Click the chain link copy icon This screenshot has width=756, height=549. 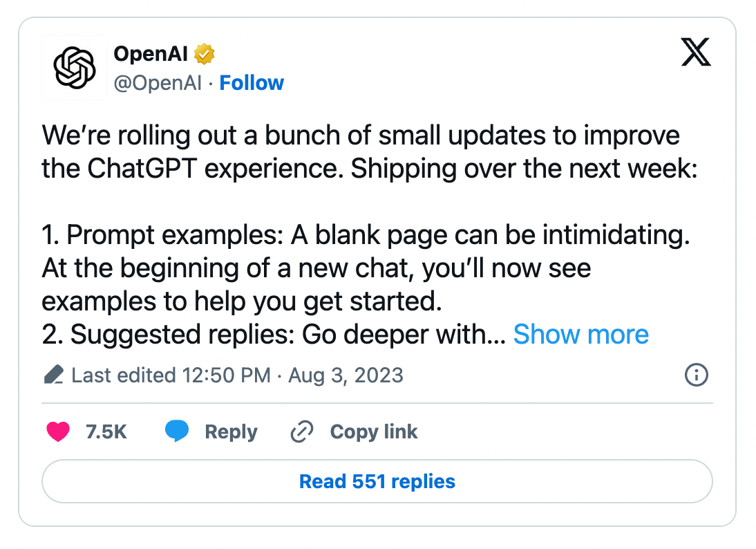[302, 431]
